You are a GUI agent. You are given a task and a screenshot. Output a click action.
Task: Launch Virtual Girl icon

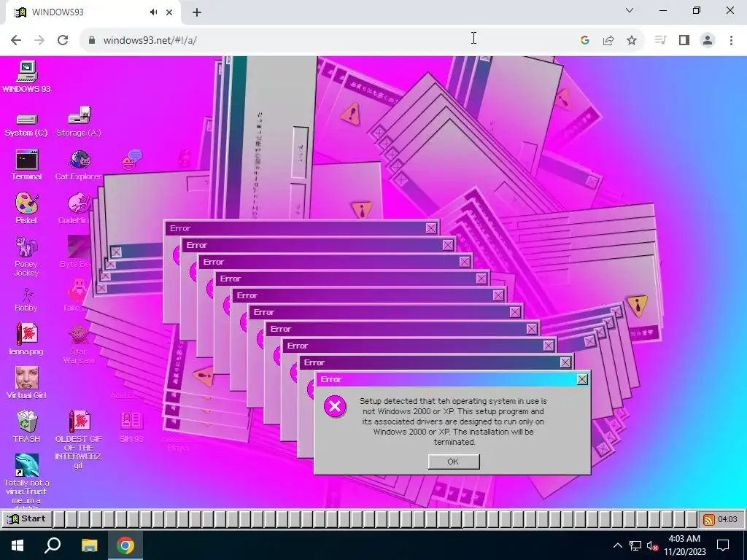tap(26, 382)
